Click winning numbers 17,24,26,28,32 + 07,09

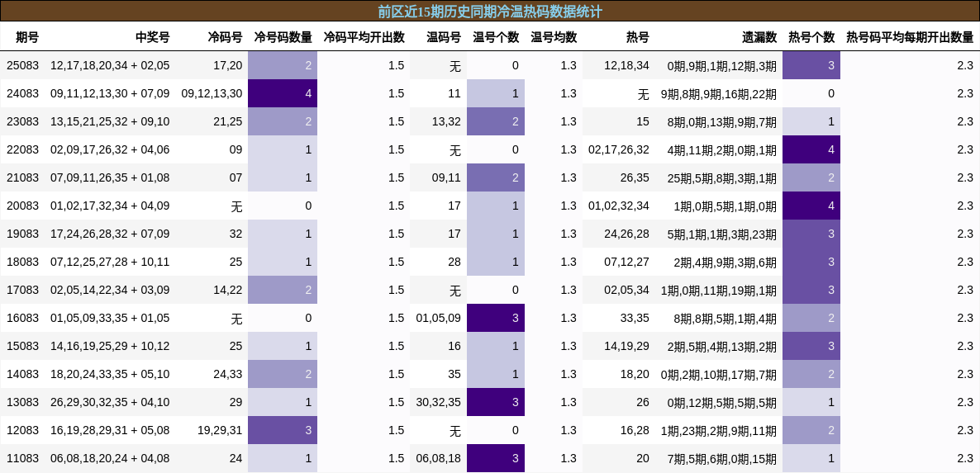pos(110,234)
